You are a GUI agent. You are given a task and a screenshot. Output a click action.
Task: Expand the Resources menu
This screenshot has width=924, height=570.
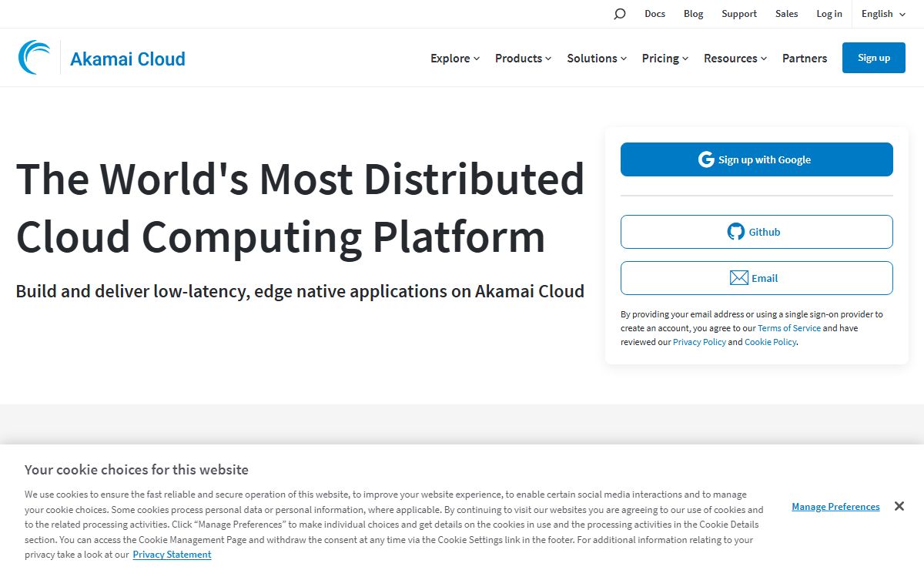coord(735,59)
